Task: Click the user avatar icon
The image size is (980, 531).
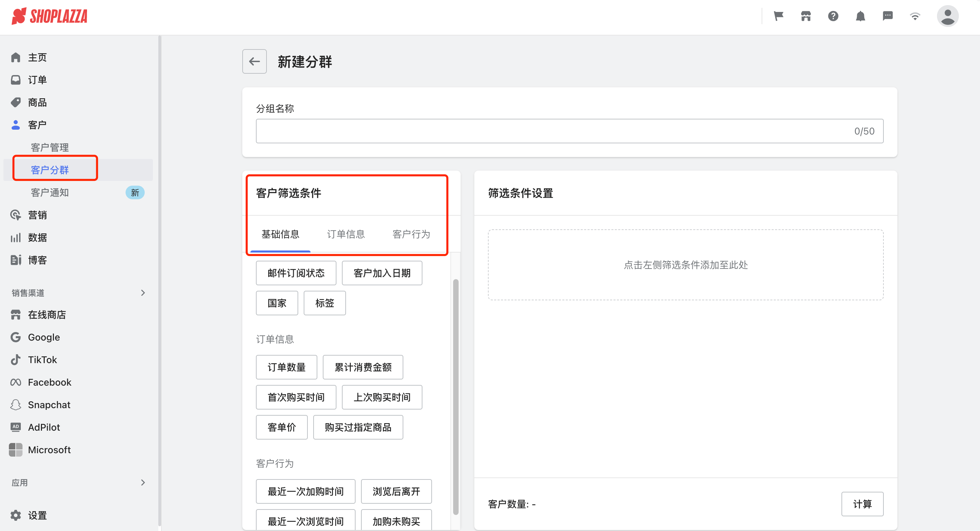Action: [947, 16]
